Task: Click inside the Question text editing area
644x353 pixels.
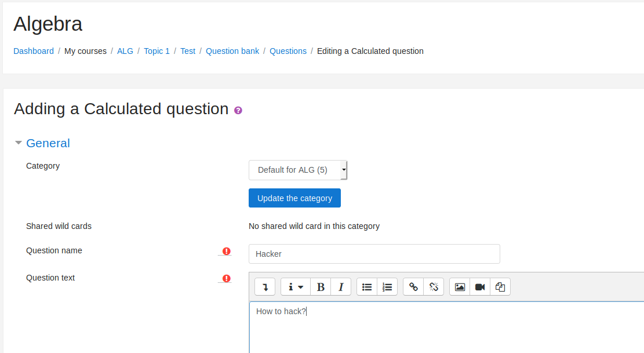Action: pos(446,327)
